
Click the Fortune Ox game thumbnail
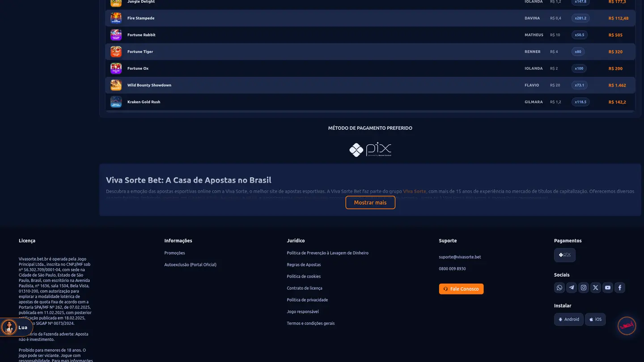click(116, 68)
